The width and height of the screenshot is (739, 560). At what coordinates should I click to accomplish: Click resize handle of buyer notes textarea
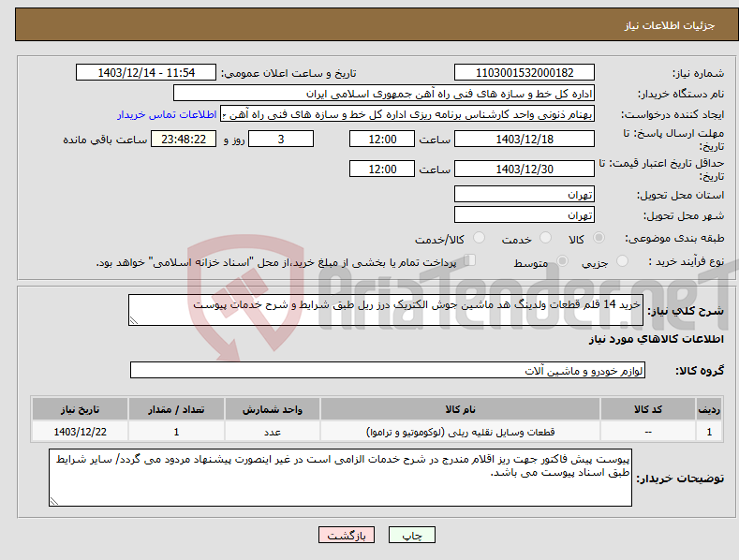54,501
